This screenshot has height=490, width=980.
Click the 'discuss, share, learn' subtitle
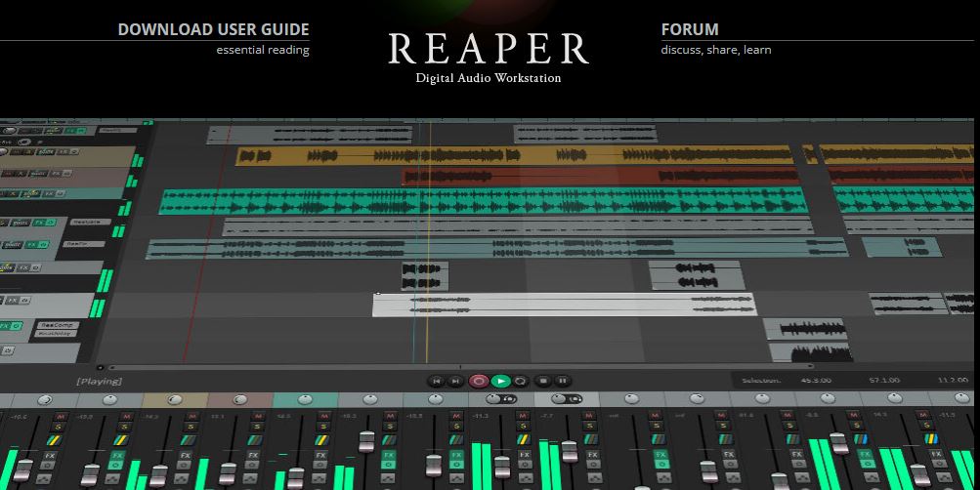coord(716,50)
